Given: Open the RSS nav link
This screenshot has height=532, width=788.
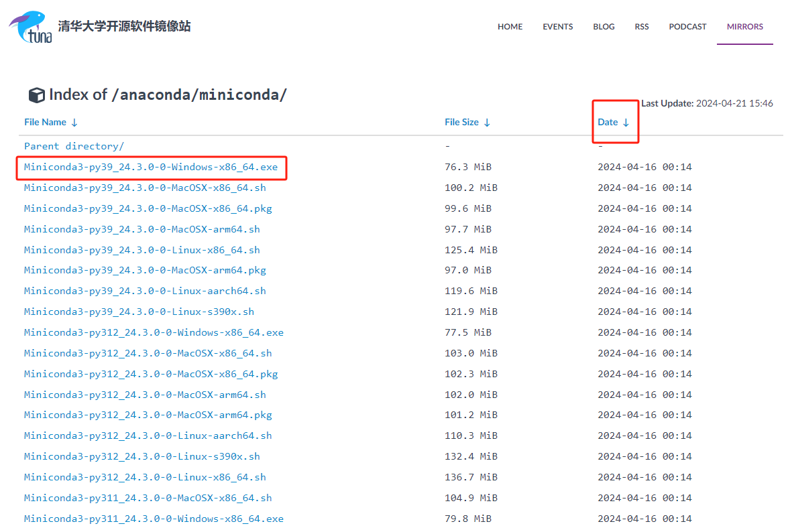Looking at the screenshot, I should (642, 27).
